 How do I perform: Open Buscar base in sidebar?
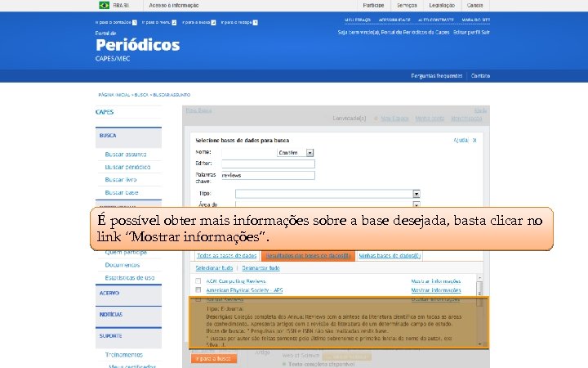[x=122, y=193]
